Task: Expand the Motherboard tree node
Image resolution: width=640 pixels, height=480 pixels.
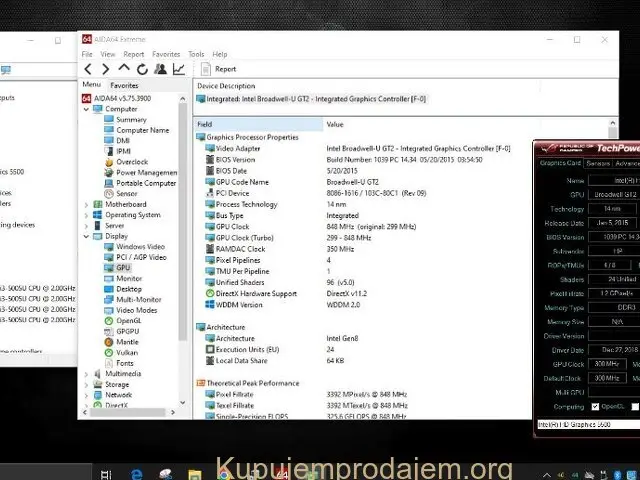Action: 86,204
